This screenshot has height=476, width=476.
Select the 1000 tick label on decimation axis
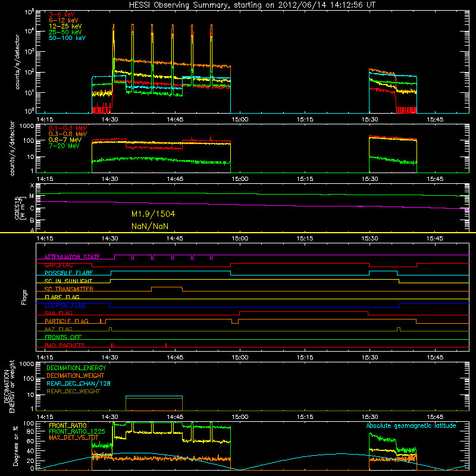(x=26, y=364)
